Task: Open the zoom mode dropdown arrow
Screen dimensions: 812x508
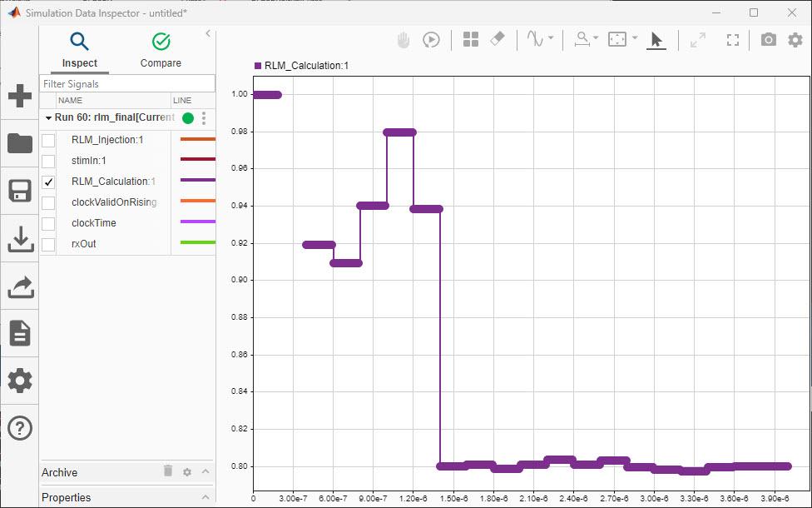Action: click(596, 39)
